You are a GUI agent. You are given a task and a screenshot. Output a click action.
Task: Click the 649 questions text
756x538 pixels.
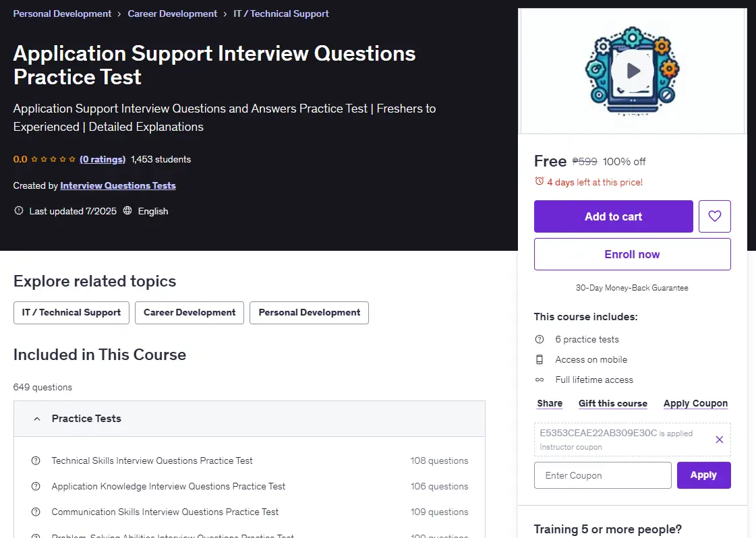(x=42, y=387)
